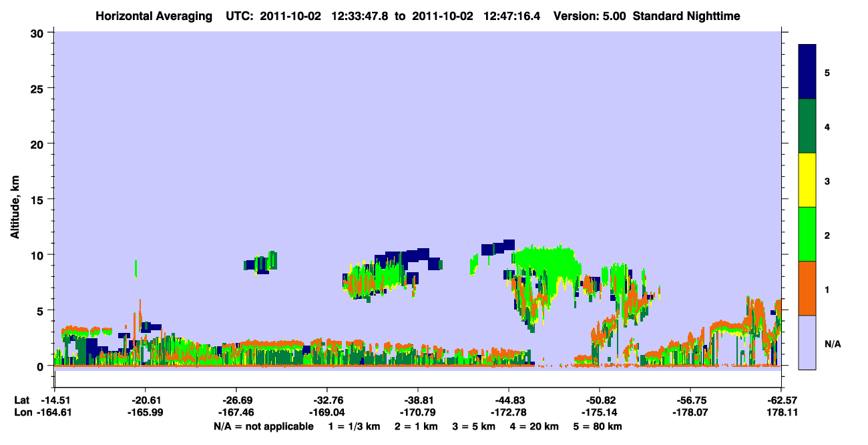
Task: Click latitude value -50.82
Action: click(x=600, y=400)
